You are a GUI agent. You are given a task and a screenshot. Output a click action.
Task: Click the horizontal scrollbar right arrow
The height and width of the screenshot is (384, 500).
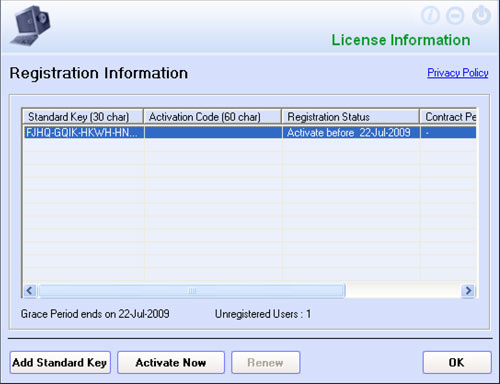tap(468, 290)
